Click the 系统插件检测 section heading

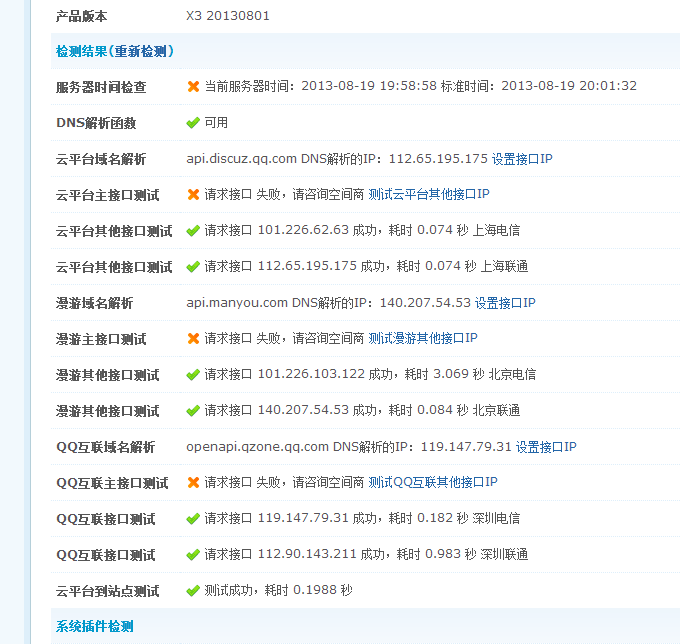click(x=95, y=626)
